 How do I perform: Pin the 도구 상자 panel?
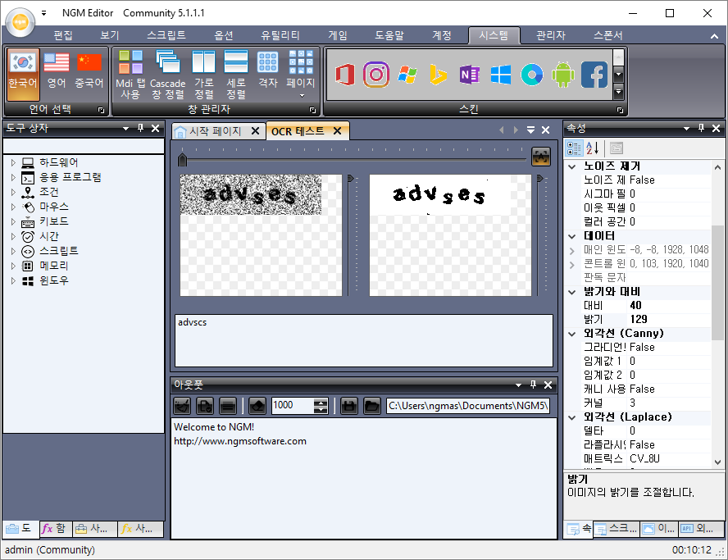point(141,128)
